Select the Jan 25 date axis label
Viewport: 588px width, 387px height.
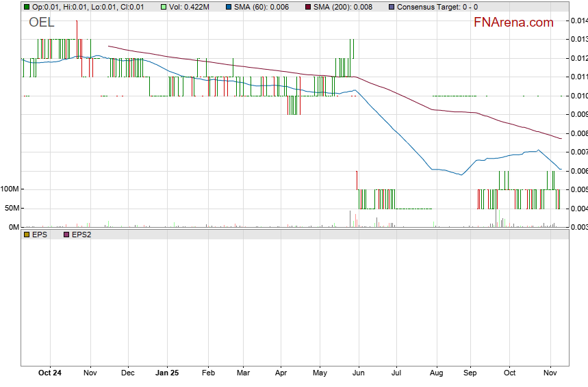pos(167,373)
